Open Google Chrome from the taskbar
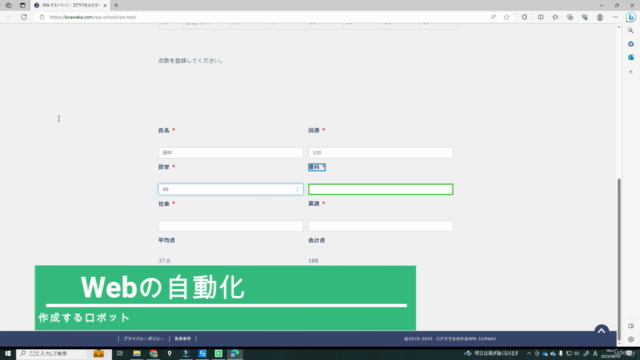The width and height of the screenshot is (640, 360). point(153,353)
